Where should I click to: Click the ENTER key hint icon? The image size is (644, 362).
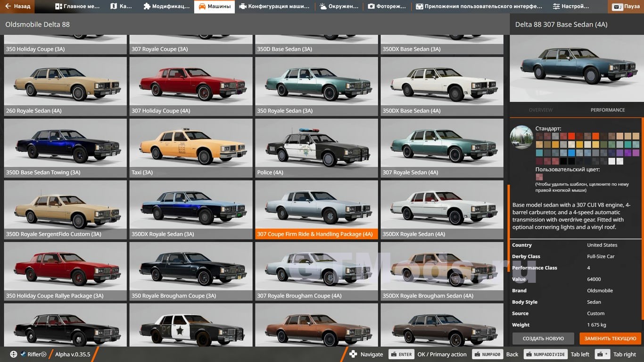tap(401, 354)
